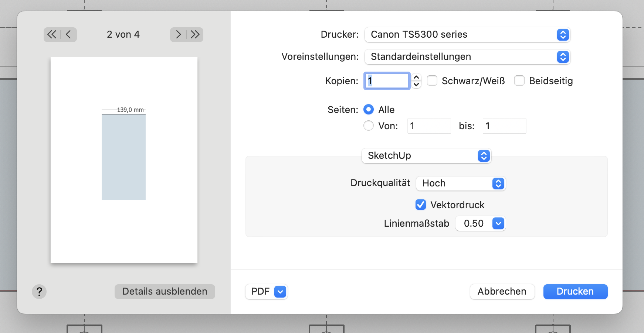The image size is (644, 333).
Task: Expand the SketchUp options section dropdown
Action: (x=426, y=156)
